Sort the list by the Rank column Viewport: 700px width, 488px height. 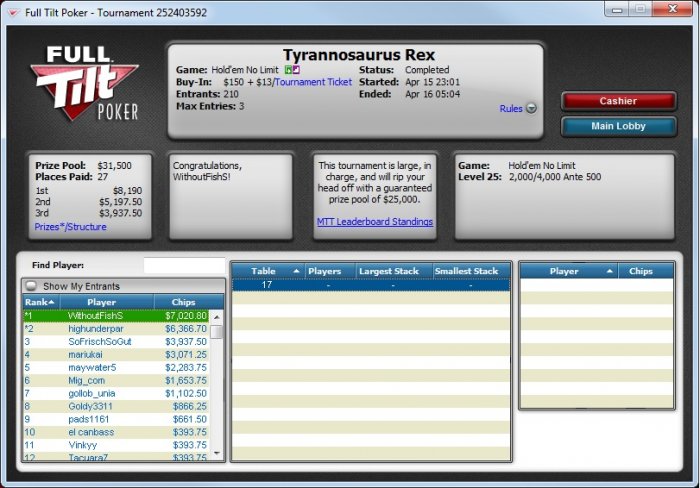(40, 302)
